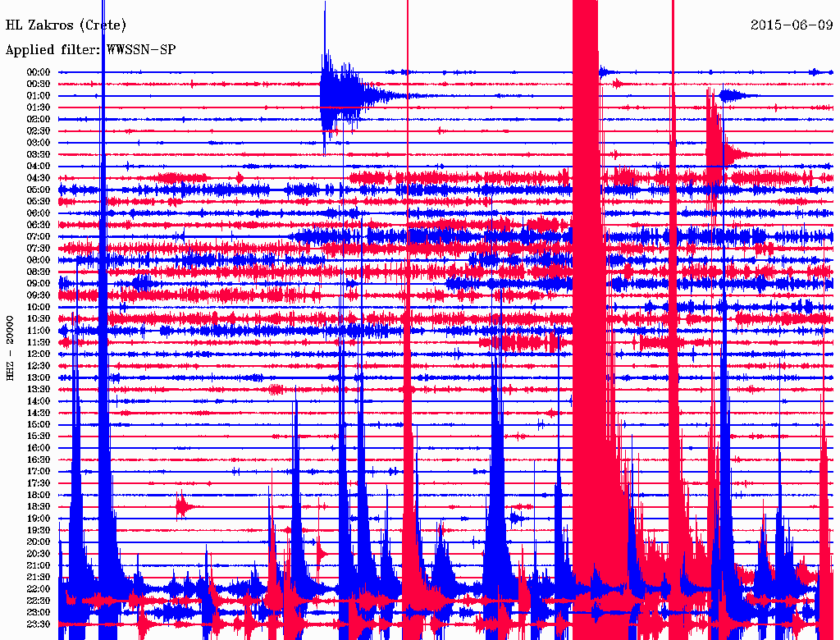Click the 00:00 time label

point(39,72)
